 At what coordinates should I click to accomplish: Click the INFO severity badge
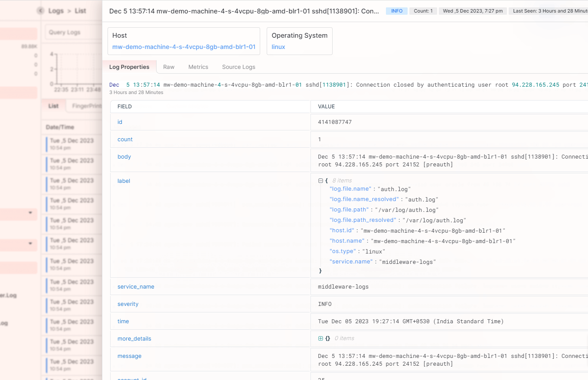pos(396,10)
